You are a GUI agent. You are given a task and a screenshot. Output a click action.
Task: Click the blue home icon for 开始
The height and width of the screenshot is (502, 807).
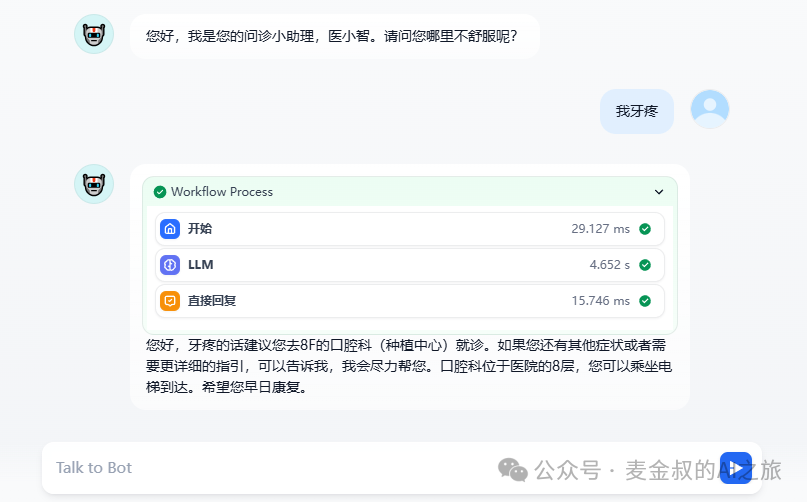[x=170, y=229]
